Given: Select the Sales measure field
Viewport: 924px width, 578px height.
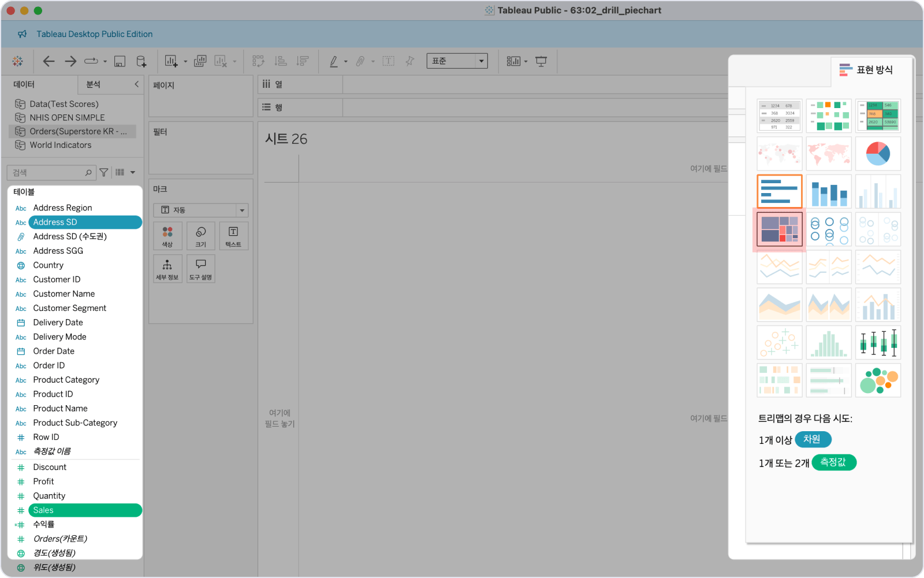Looking at the screenshot, I should 85,510.
